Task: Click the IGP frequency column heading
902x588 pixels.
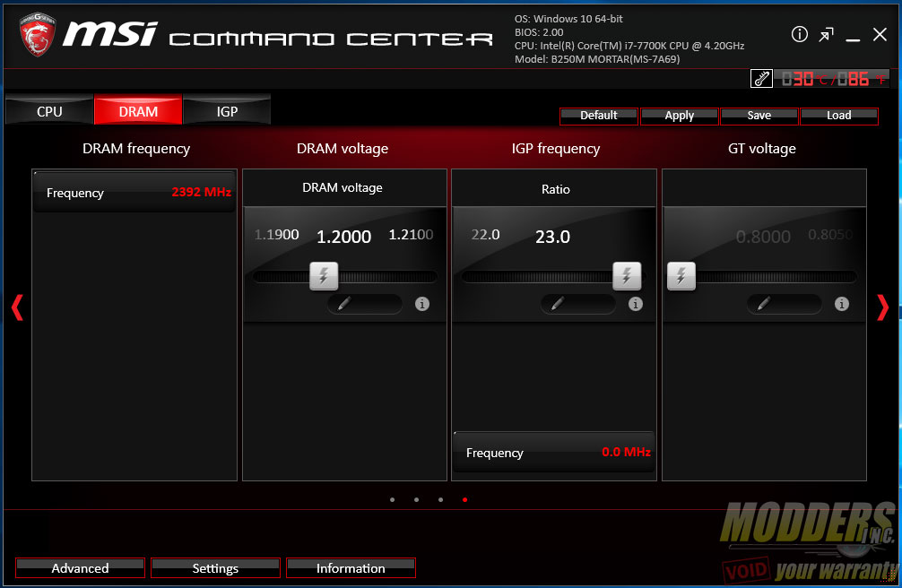Action: [556, 149]
